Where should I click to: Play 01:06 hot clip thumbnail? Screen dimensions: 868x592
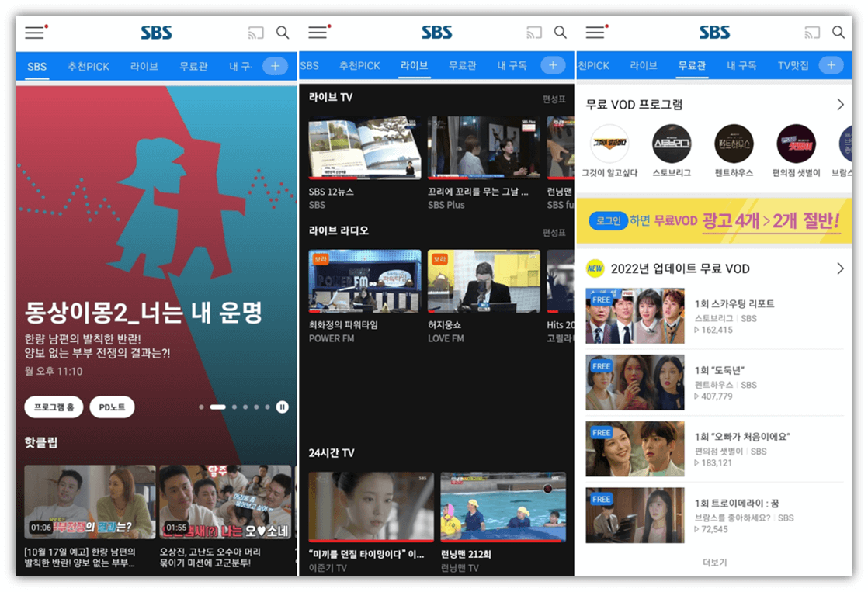[x=90, y=502]
